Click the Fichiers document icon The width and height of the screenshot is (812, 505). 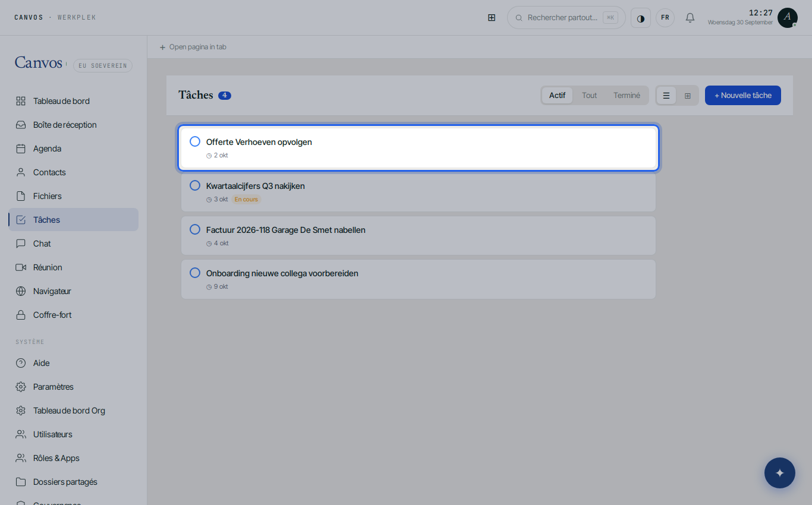click(x=21, y=196)
